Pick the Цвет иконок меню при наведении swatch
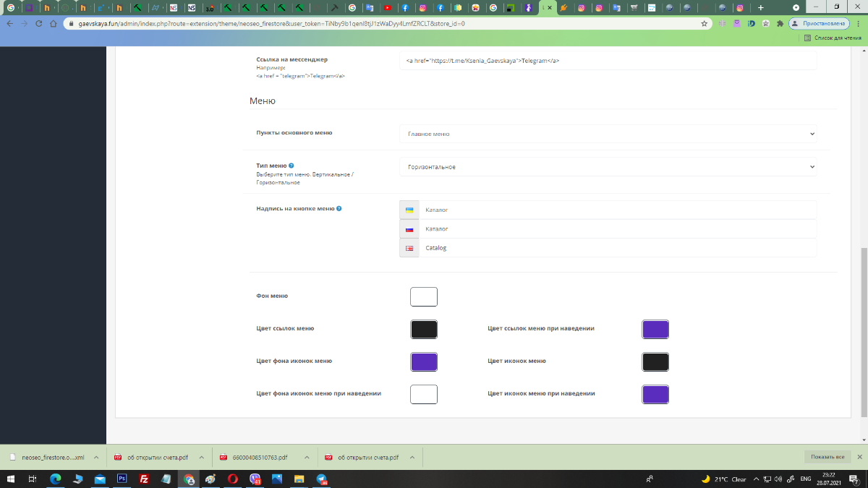The image size is (868, 488). point(655,394)
